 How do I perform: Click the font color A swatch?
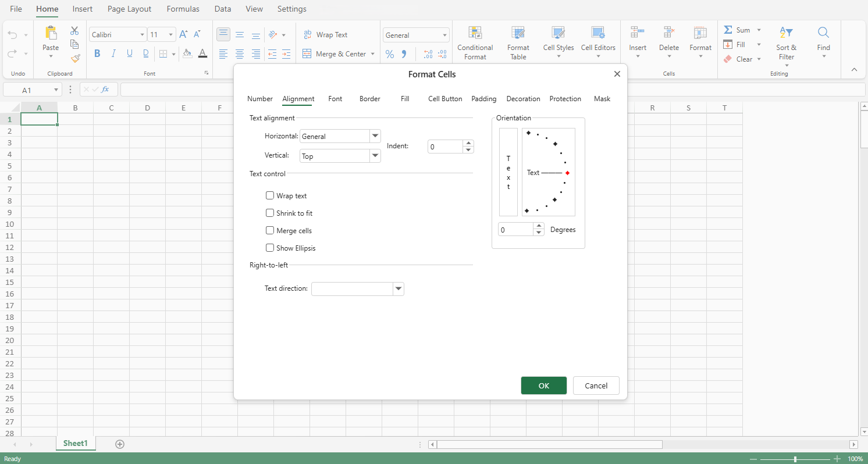(x=202, y=53)
